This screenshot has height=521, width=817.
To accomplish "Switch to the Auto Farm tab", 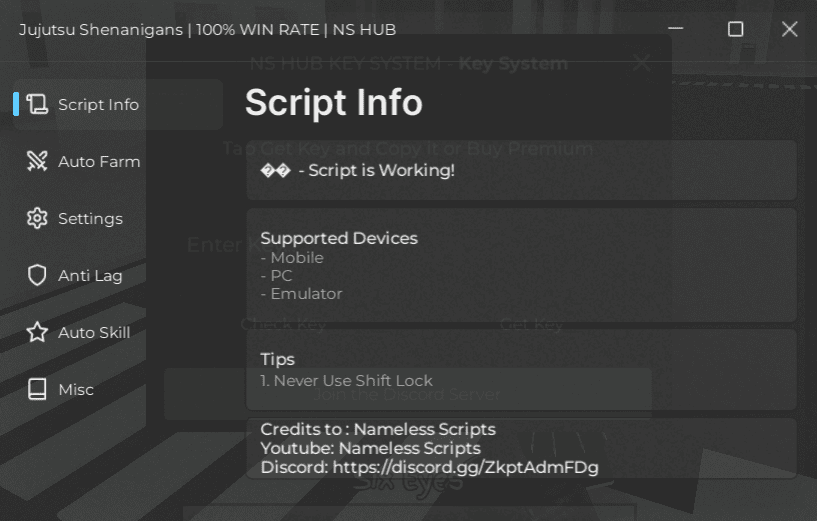I will [x=99, y=162].
